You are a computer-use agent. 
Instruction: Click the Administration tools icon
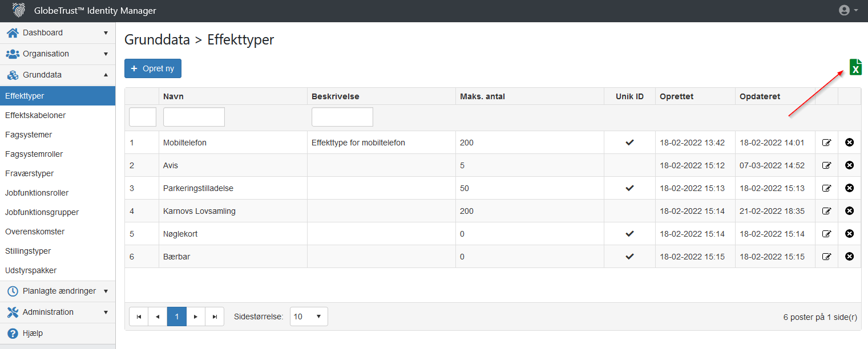point(13,312)
